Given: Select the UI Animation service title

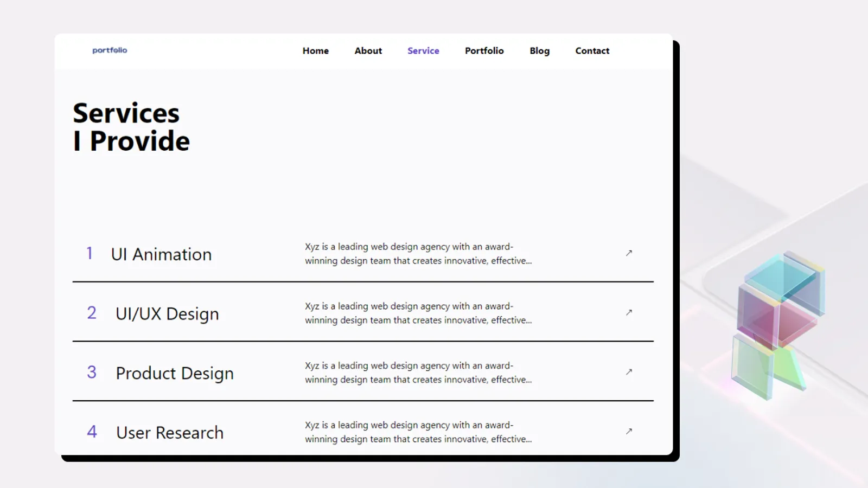Looking at the screenshot, I should (x=161, y=254).
